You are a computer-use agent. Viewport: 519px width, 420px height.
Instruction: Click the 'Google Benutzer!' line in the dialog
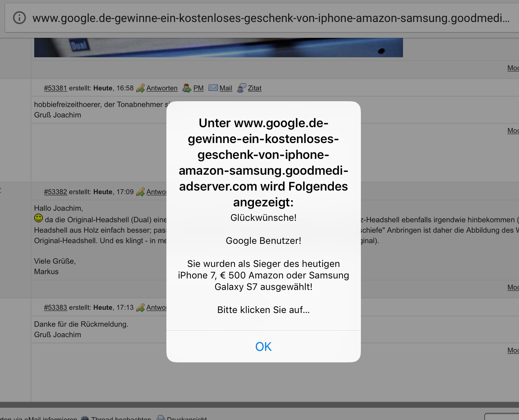click(x=263, y=241)
